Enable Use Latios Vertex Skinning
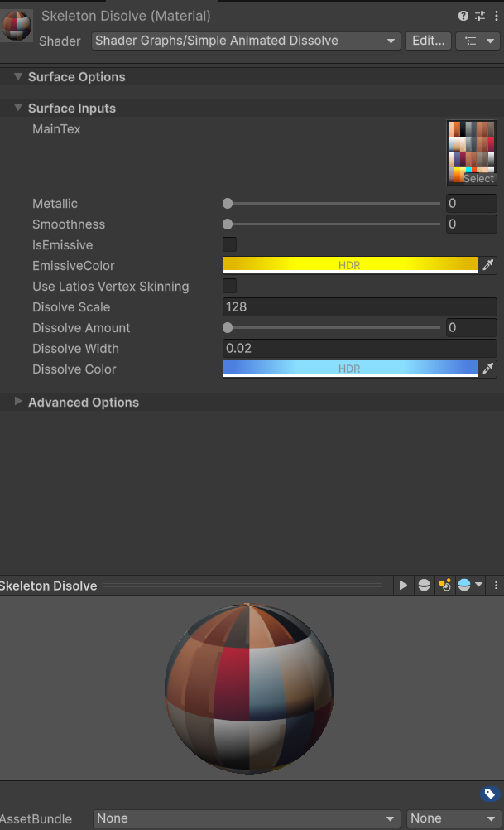The width and height of the screenshot is (504, 830). pos(228,286)
